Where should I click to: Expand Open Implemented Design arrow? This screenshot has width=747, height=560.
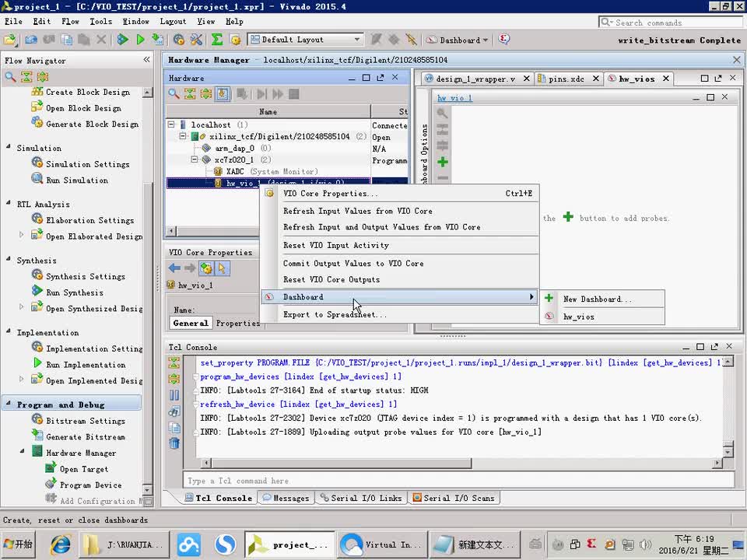(x=21, y=379)
